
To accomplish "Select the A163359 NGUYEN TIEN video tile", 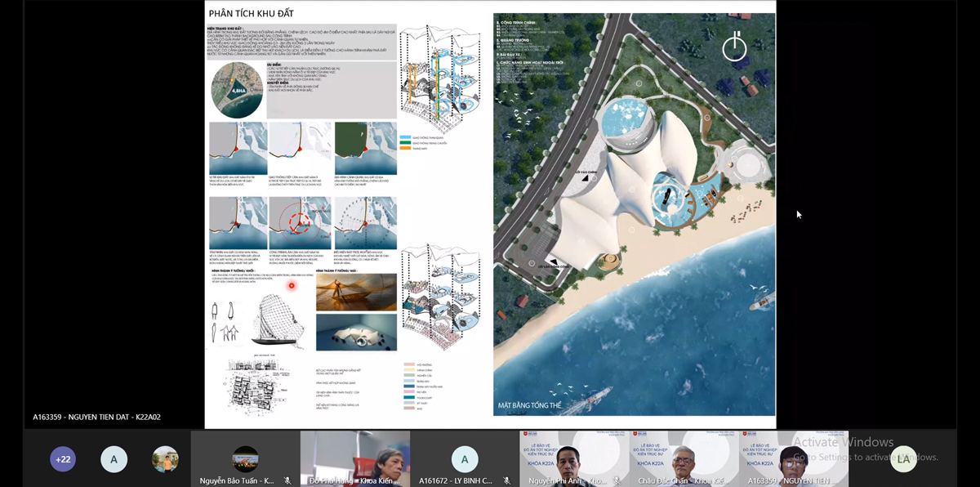I will click(x=794, y=458).
